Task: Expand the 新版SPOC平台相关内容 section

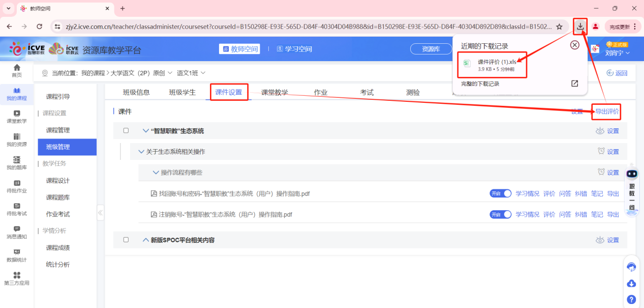Action: point(145,240)
